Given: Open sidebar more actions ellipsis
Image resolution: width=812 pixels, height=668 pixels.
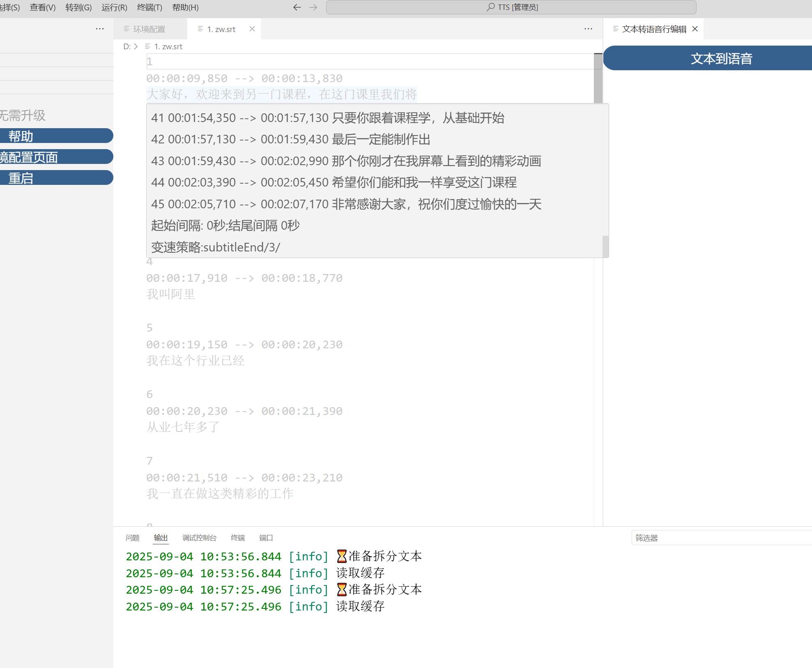Looking at the screenshot, I should click(x=100, y=29).
